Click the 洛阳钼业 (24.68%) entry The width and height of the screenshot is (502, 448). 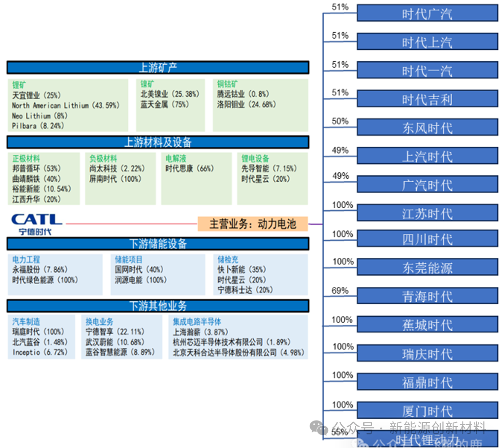pyautogui.click(x=246, y=104)
